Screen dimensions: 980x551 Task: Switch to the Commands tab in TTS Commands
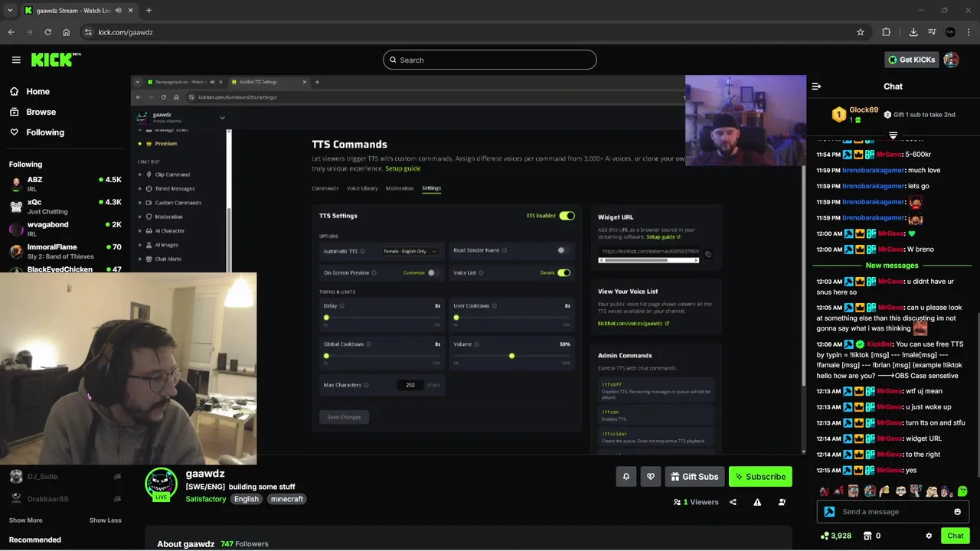325,188
